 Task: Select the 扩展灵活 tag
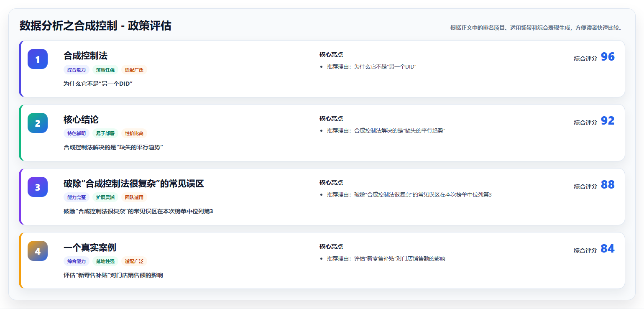click(105, 197)
